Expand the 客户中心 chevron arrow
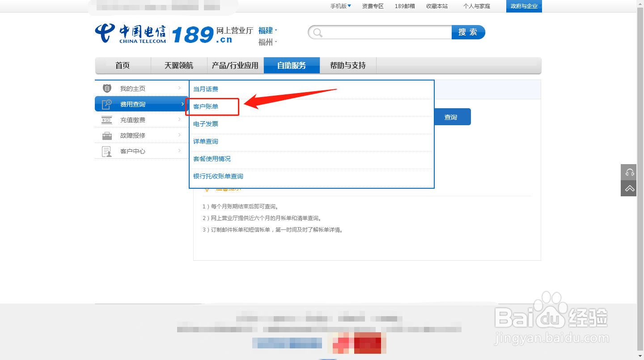 [180, 151]
